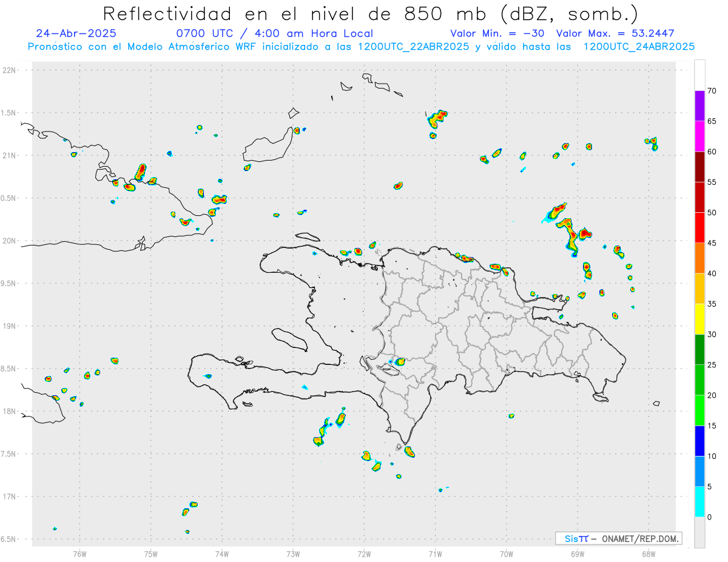Select the red 50–55 dBZ colorbar segment

point(699,197)
